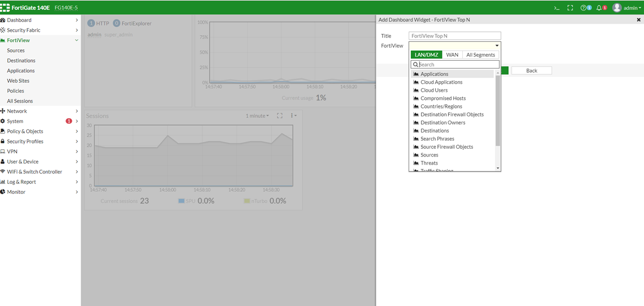The image size is (644, 306).
Task: Select the LAN/DMZ segment toggle
Action: coord(426,54)
